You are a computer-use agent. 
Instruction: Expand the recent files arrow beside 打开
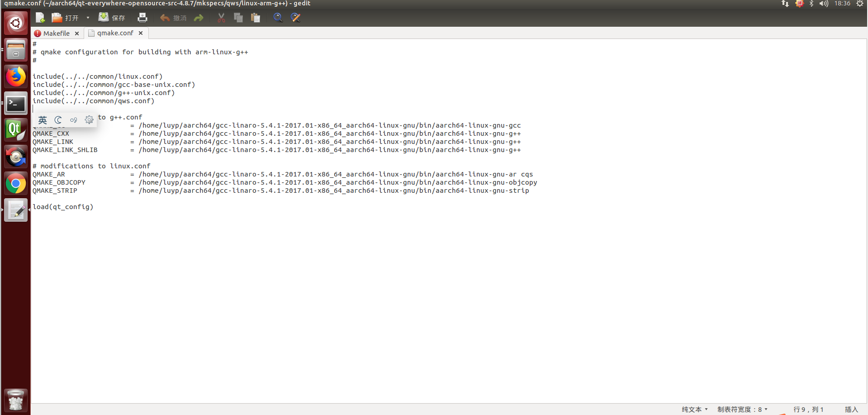point(88,18)
